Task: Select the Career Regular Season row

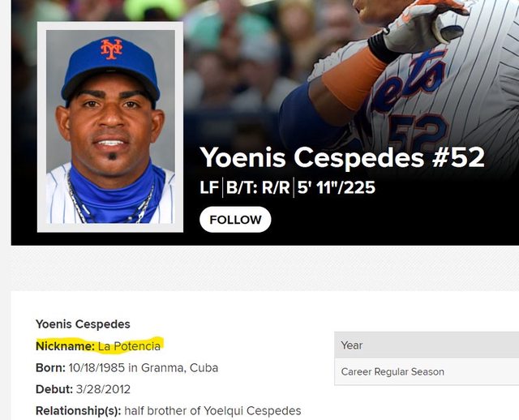Action: 392,372
